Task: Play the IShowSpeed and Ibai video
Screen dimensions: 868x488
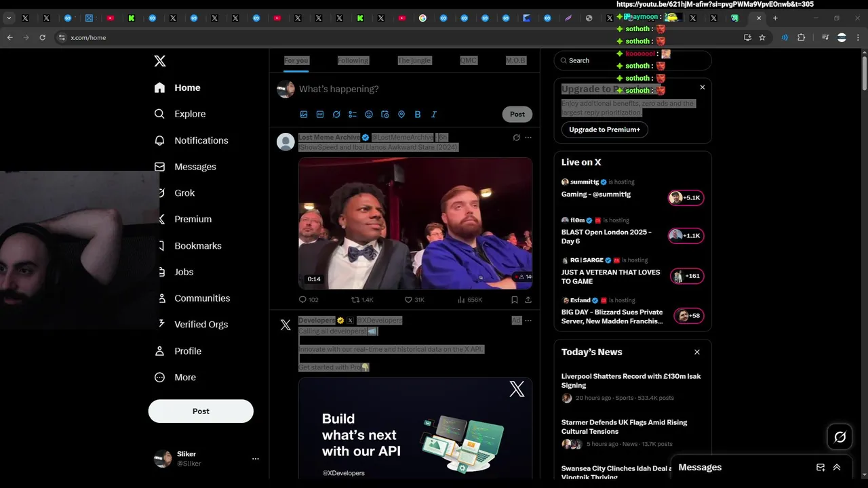Action: (x=416, y=224)
